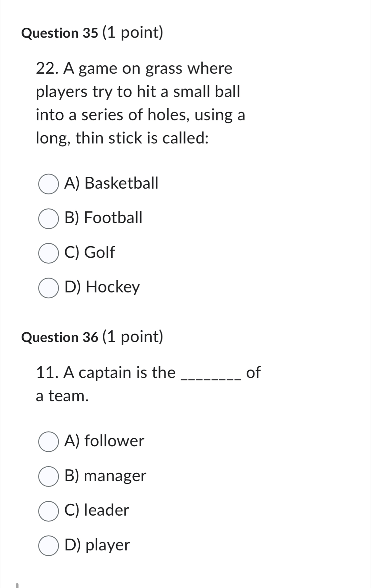Click the "Question 35 (1 point)" heading
371x588 pixels.
click(x=92, y=33)
